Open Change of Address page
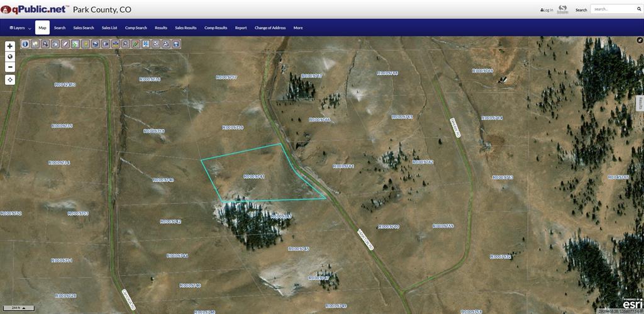 coord(270,28)
